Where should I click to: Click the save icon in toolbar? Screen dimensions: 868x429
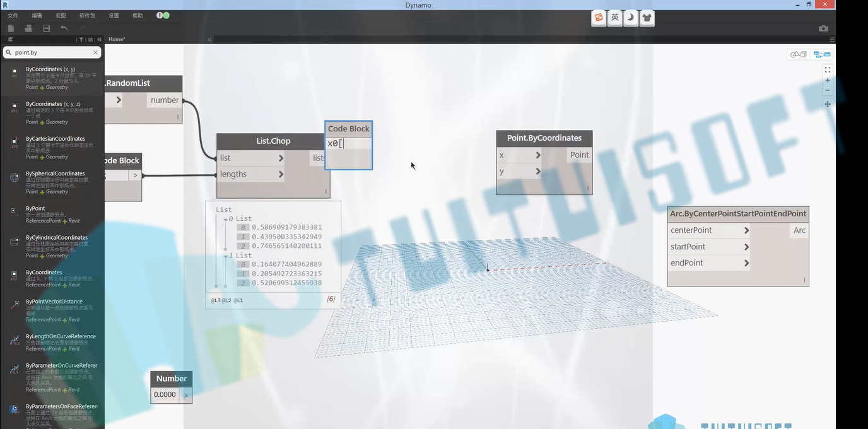[x=46, y=28]
